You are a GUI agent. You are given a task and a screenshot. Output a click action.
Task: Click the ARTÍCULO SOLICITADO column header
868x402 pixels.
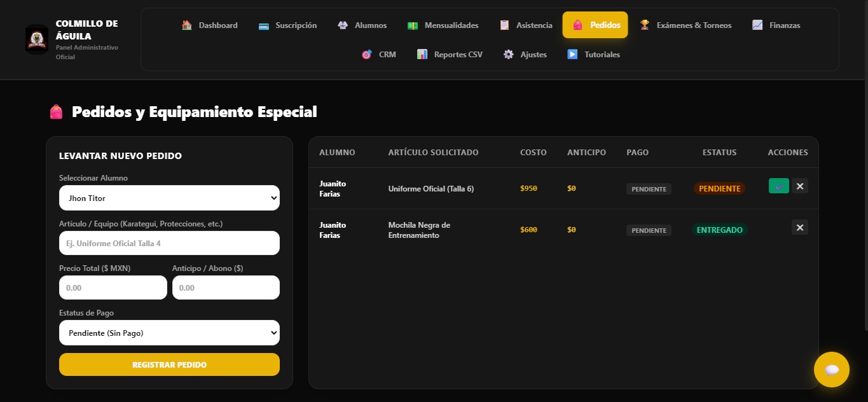pyautogui.click(x=433, y=153)
